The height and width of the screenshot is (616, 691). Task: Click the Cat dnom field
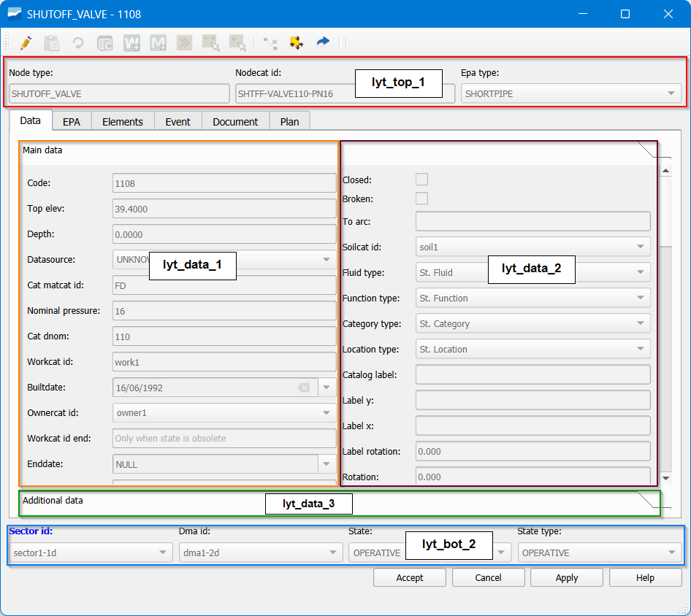point(224,336)
